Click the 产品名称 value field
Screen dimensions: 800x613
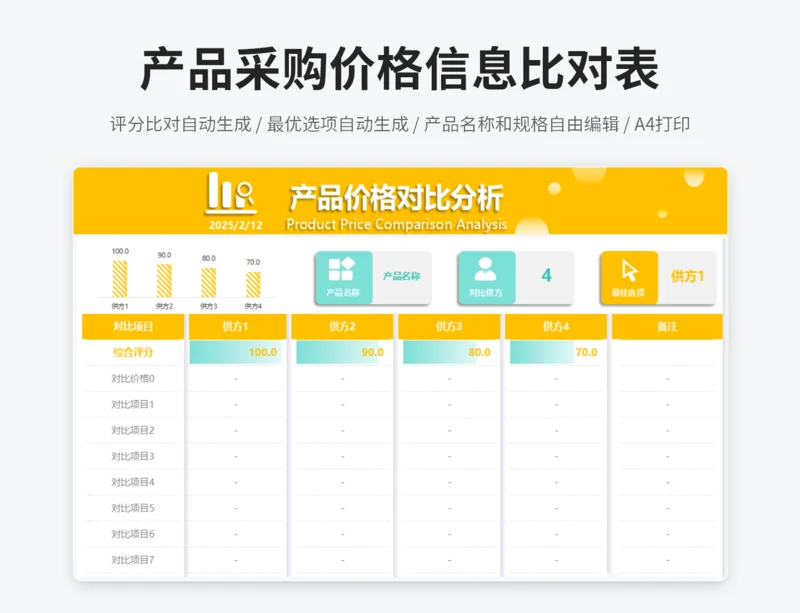click(402, 276)
